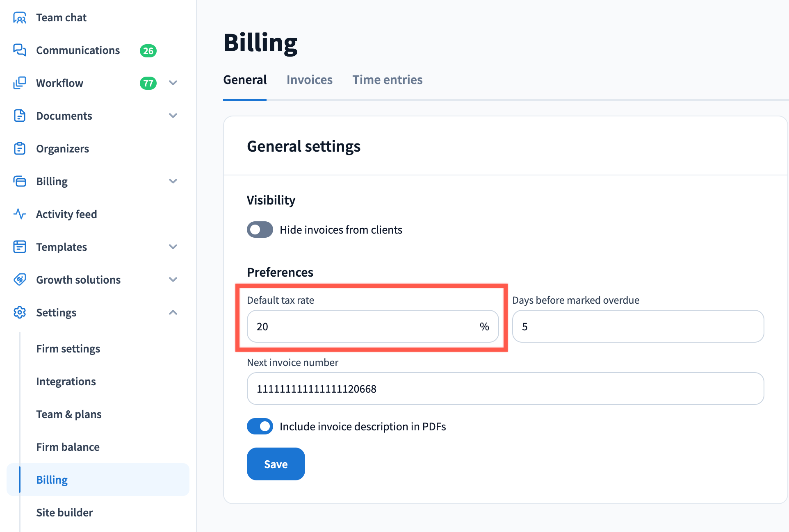This screenshot has width=789, height=532.
Task: Expand the Workflow submenu chevron
Action: tap(173, 83)
